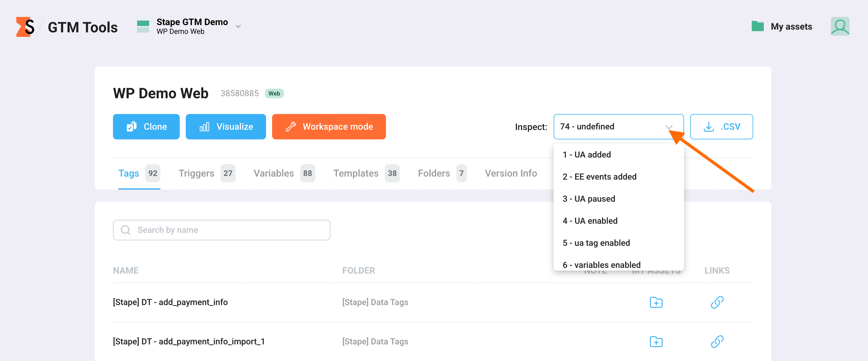
Task: Download the .CSV export
Action: (x=722, y=126)
